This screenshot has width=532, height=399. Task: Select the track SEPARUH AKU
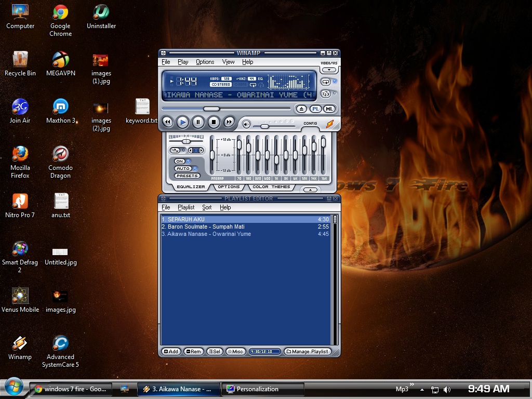click(x=245, y=219)
